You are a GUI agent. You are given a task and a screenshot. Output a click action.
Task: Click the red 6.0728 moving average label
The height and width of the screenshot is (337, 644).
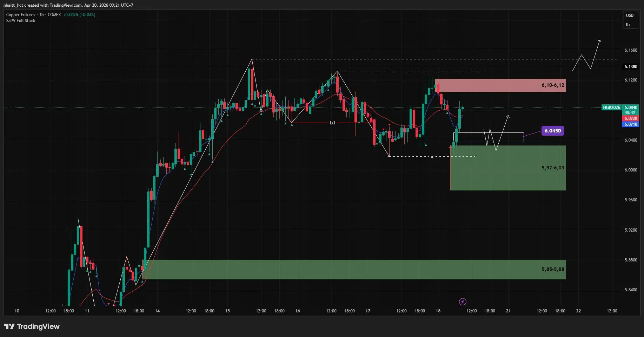[631, 118]
